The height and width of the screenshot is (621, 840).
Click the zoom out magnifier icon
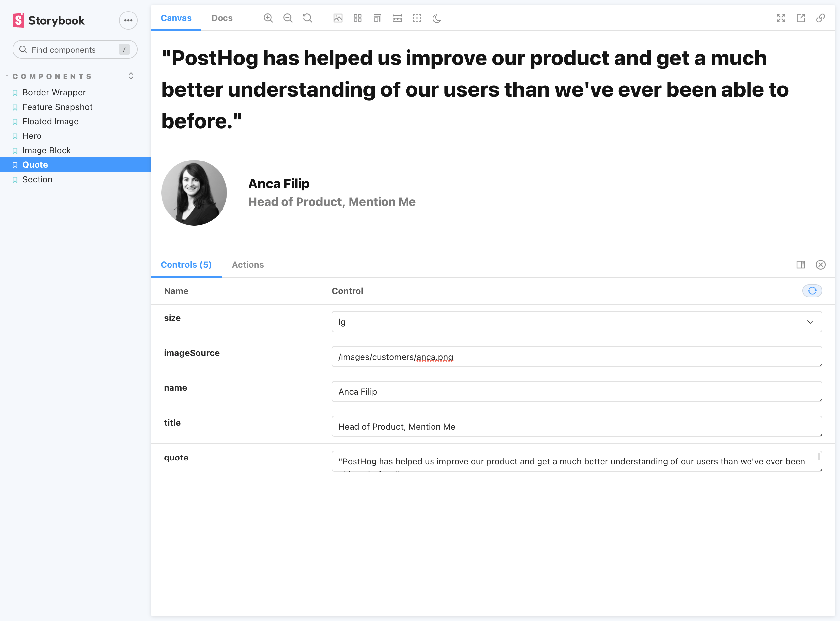(x=288, y=18)
